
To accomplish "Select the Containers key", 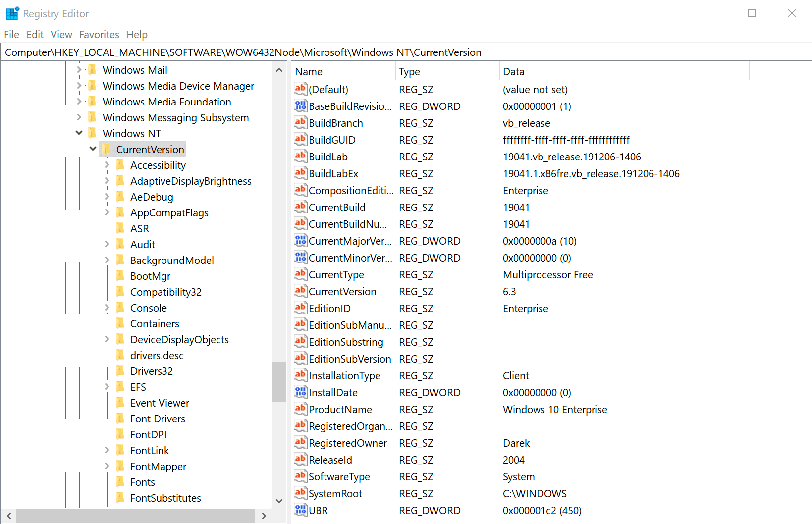I will click(155, 323).
